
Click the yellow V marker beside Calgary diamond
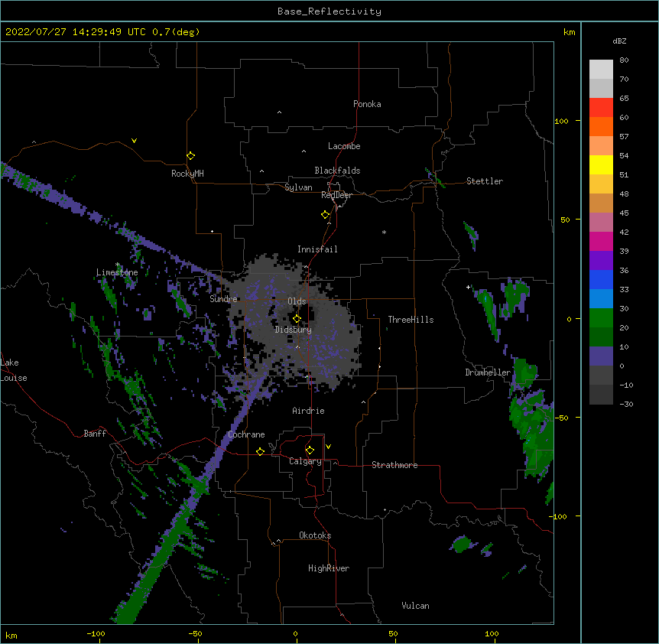pyautogui.click(x=328, y=447)
